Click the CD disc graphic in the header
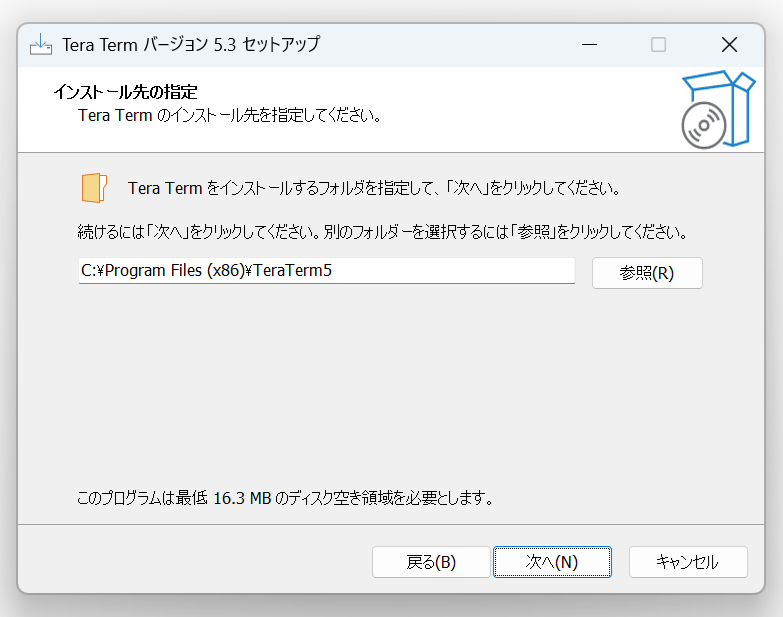Viewport: 783px width, 617px height. 704,125
